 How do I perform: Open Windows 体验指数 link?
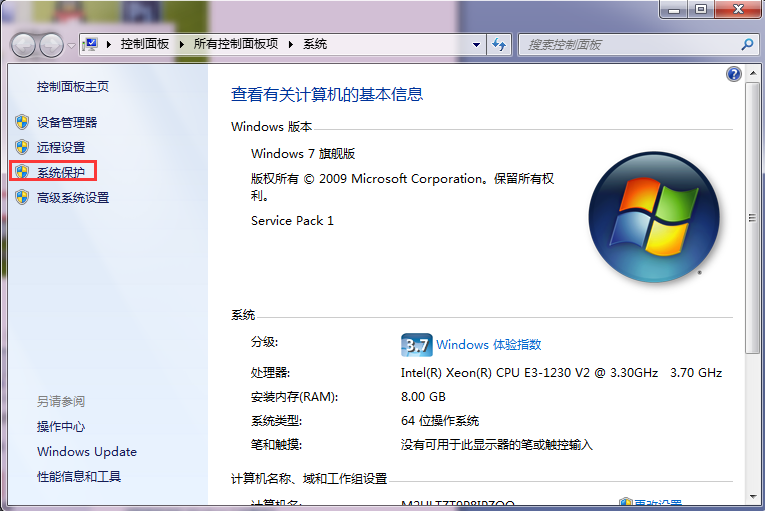[x=488, y=345]
